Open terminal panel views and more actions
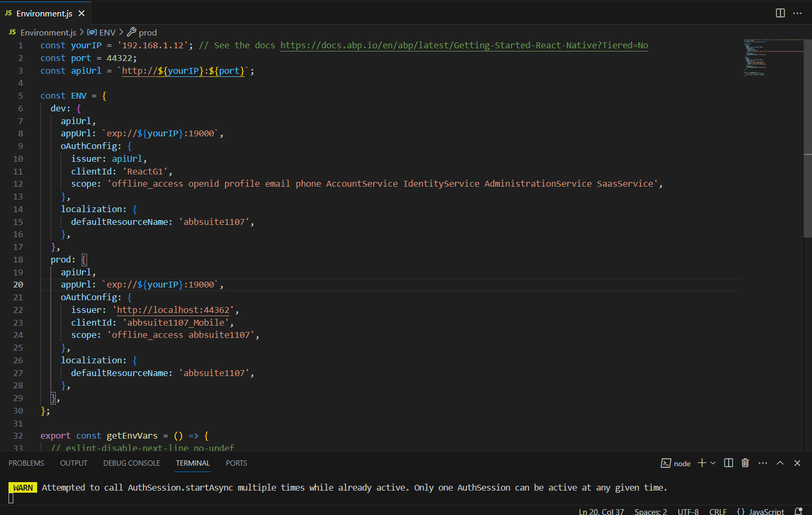 tap(763, 463)
